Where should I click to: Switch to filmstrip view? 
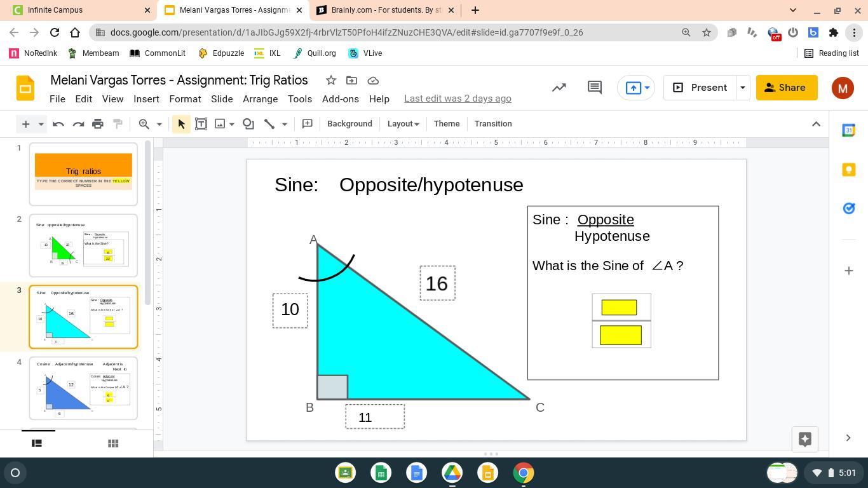click(x=37, y=444)
